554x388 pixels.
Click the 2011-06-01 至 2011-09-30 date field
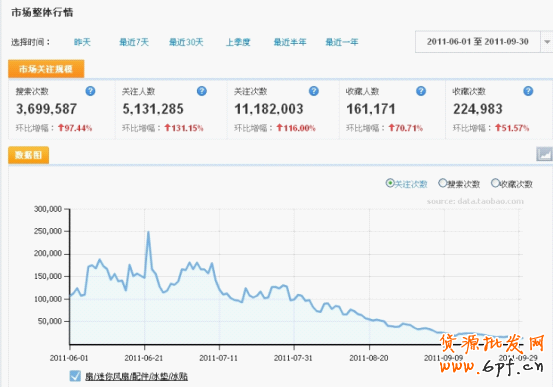tap(478, 42)
